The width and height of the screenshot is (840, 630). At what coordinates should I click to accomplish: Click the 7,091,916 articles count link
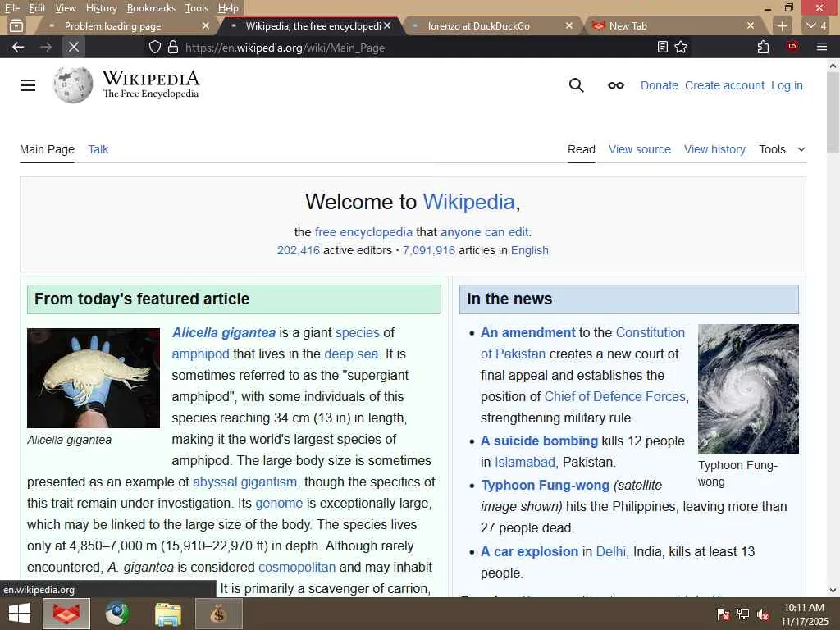[428, 250]
